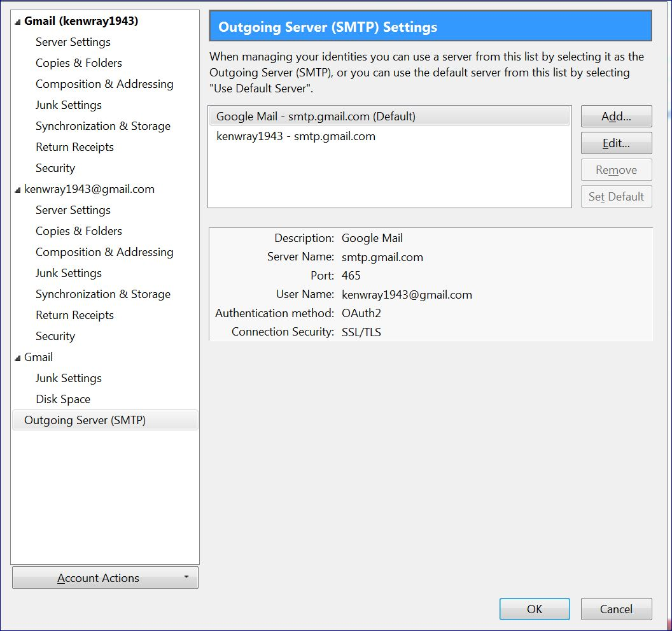This screenshot has height=631, width=672.
Task: Collapse the kenwray1943@gmail.com account tree
Action: coord(17,190)
